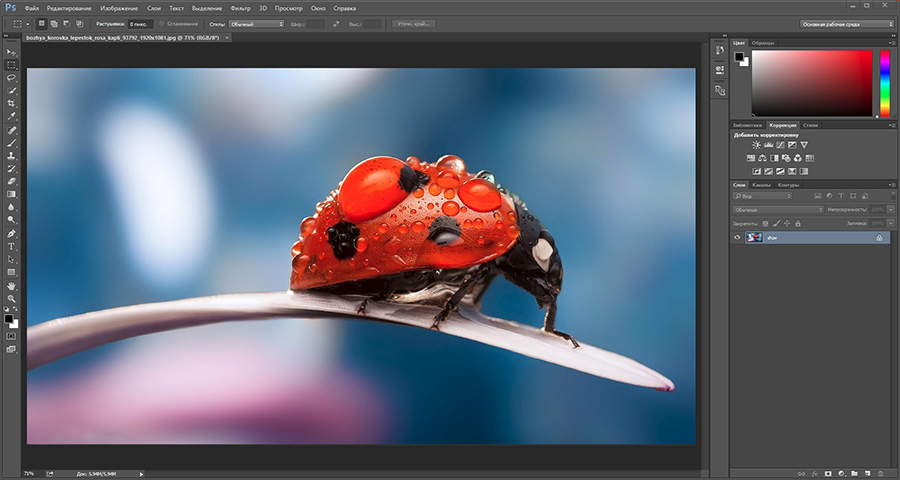
Task: Open the Фильтр menu
Action: [240, 9]
